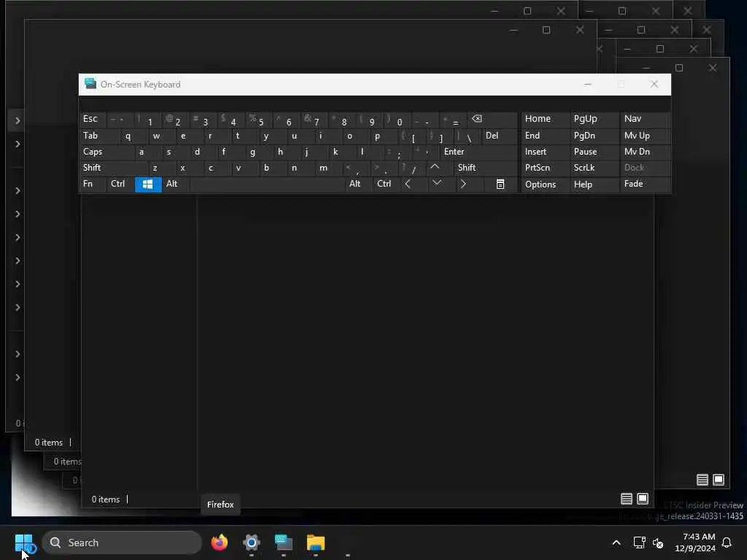
Task: Select details view in the back Explorer window
Action: click(x=703, y=480)
